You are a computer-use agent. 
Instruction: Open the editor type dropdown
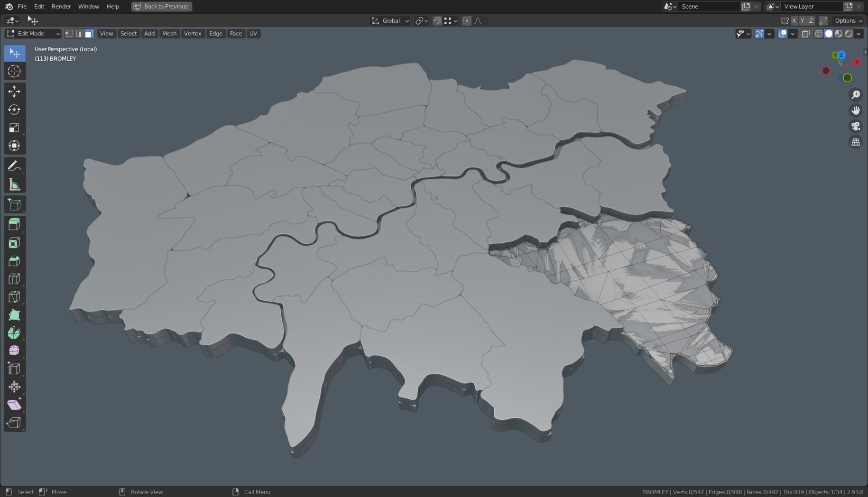click(12, 20)
